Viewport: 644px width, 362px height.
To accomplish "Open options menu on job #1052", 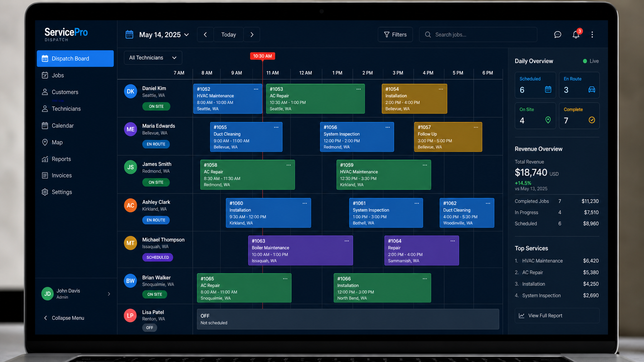I will coord(256,89).
